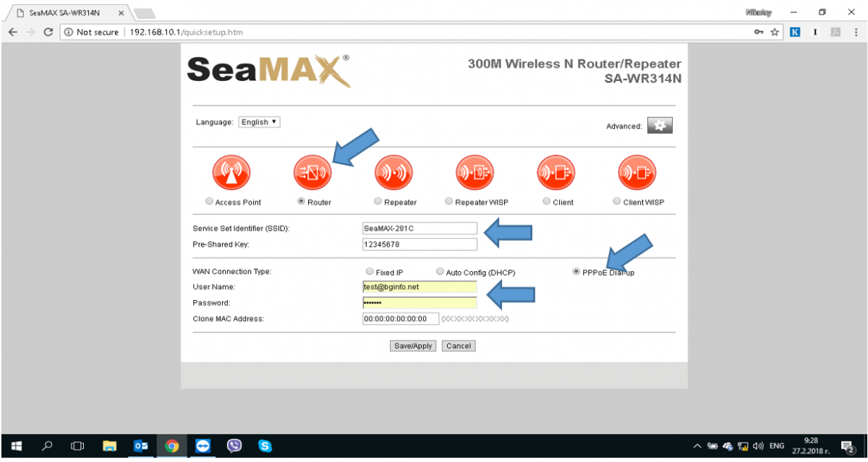The height and width of the screenshot is (462, 868).
Task: Open Advanced settings gear button
Action: coord(659,126)
